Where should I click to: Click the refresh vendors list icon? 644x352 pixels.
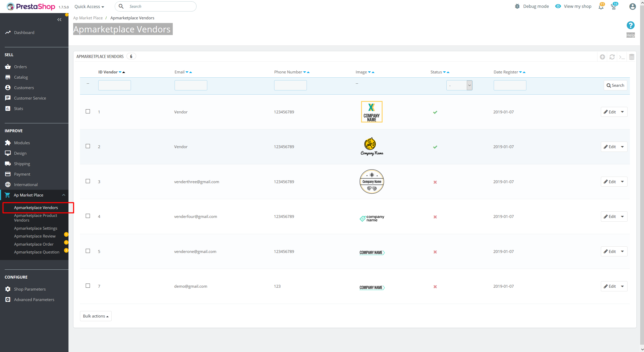click(612, 56)
